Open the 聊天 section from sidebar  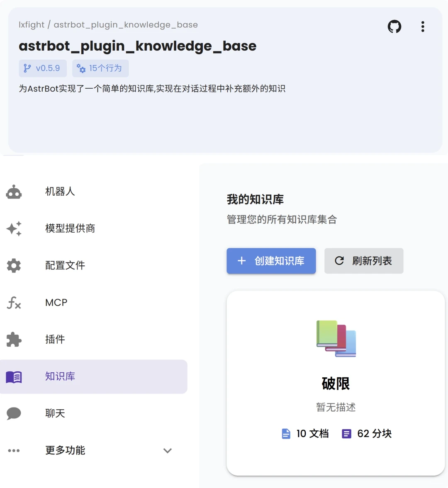point(55,413)
